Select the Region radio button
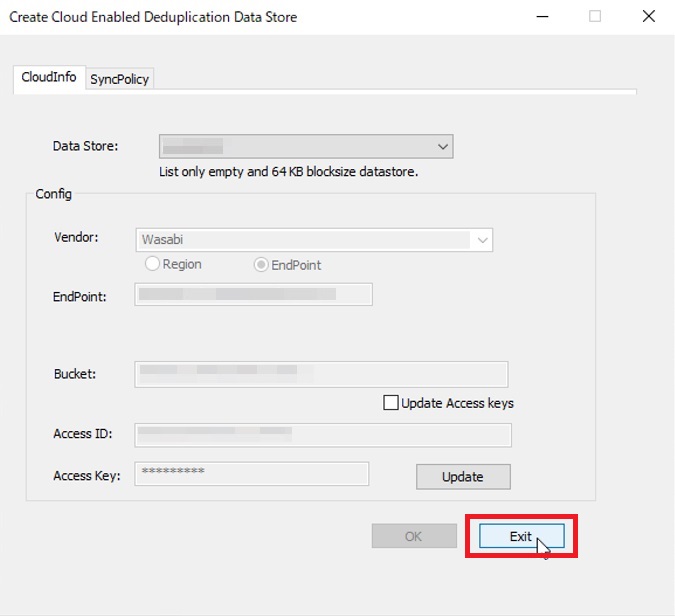This screenshot has height=616, width=675. 153,265
